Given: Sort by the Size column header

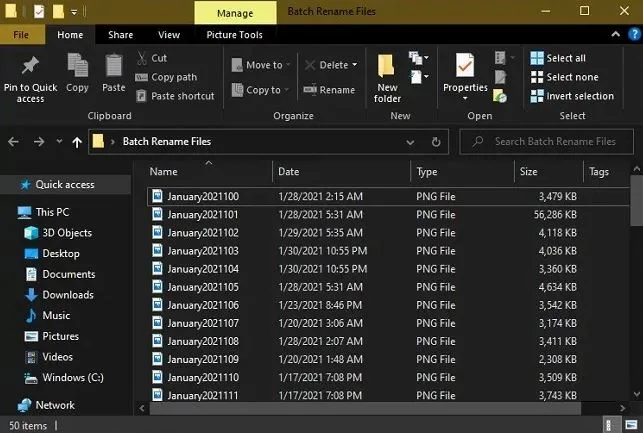Looking at the screenshot, I should (x=549, y=171).
